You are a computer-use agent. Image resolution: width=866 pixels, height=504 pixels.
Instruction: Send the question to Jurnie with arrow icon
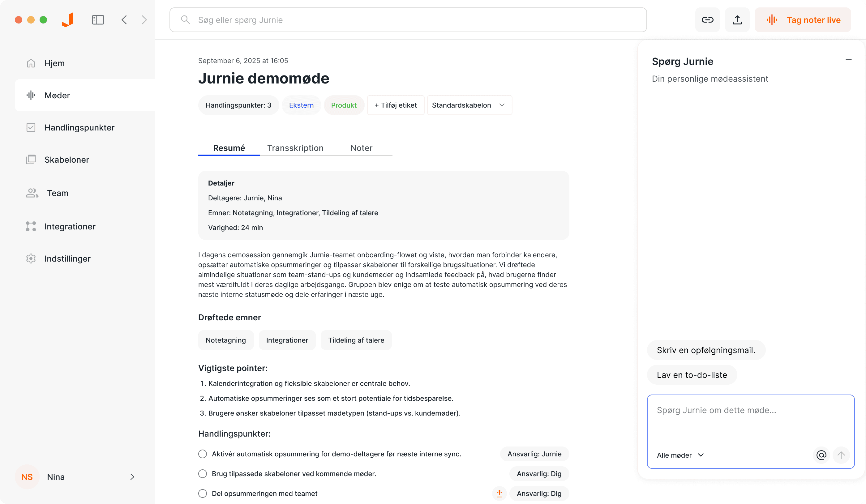pos(841,455)
